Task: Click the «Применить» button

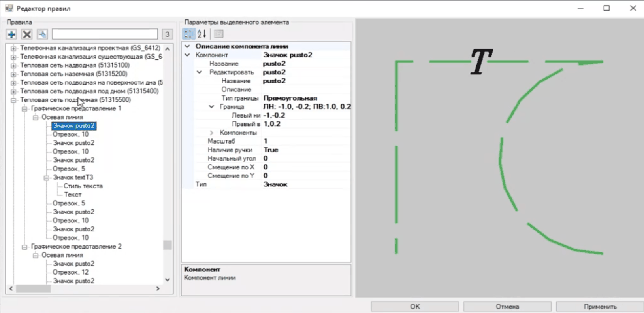Action: click(600, 307)
